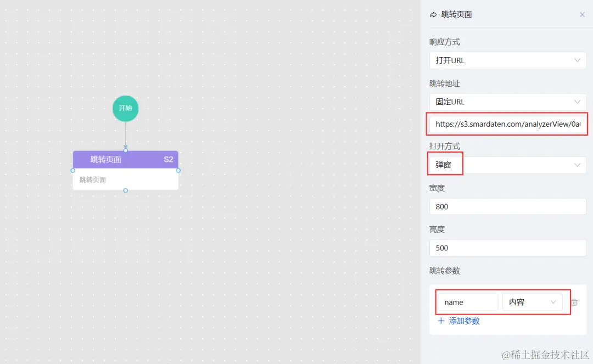
Task: Click the URL input showing s3.smardaten.com
Action: (x=507, y=125)
